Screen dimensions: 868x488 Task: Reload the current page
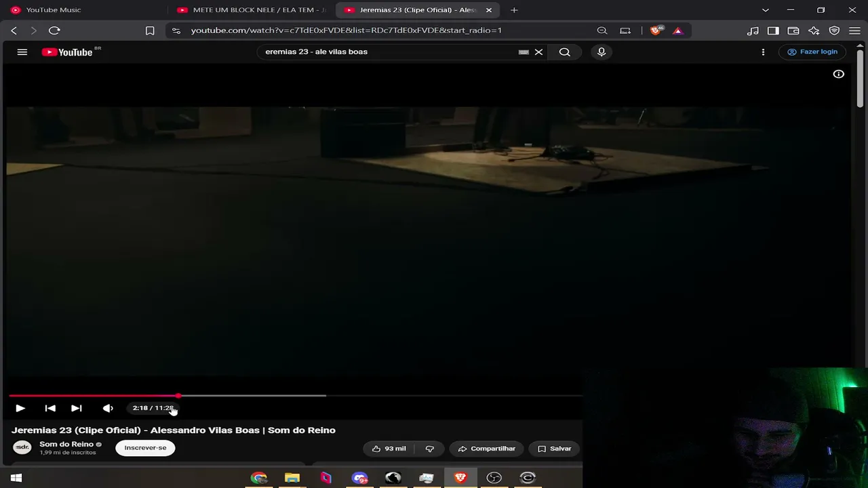coord(55,30)
